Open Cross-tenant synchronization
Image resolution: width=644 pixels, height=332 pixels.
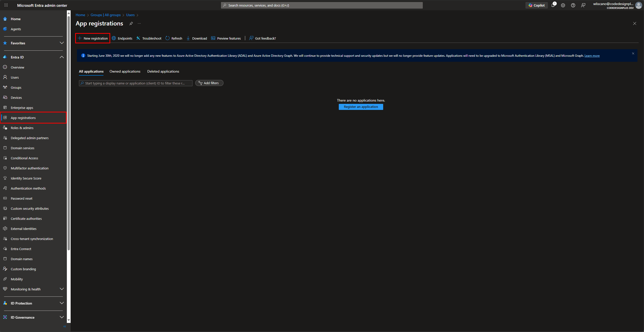coord(33,239)
